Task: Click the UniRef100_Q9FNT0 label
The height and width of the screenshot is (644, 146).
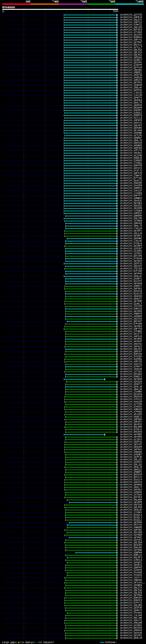Action: [x=131, y=422]
